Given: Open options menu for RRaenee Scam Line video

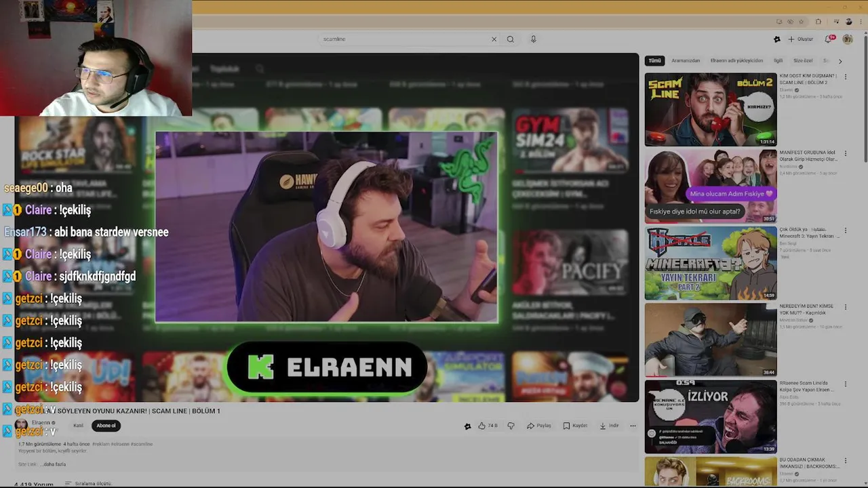Looking at the screenshot, I should (846, 384).
